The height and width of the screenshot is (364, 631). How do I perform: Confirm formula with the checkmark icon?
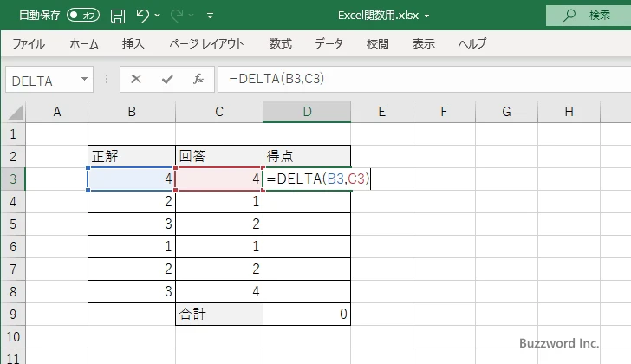pyautogui.click(x=166, y=80)
